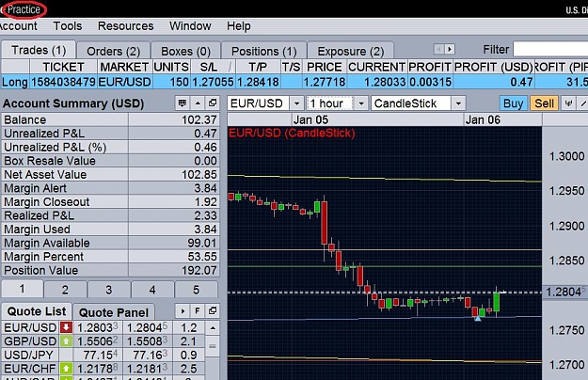Click the Position Value amount 192.07

[x=199, y=270]
